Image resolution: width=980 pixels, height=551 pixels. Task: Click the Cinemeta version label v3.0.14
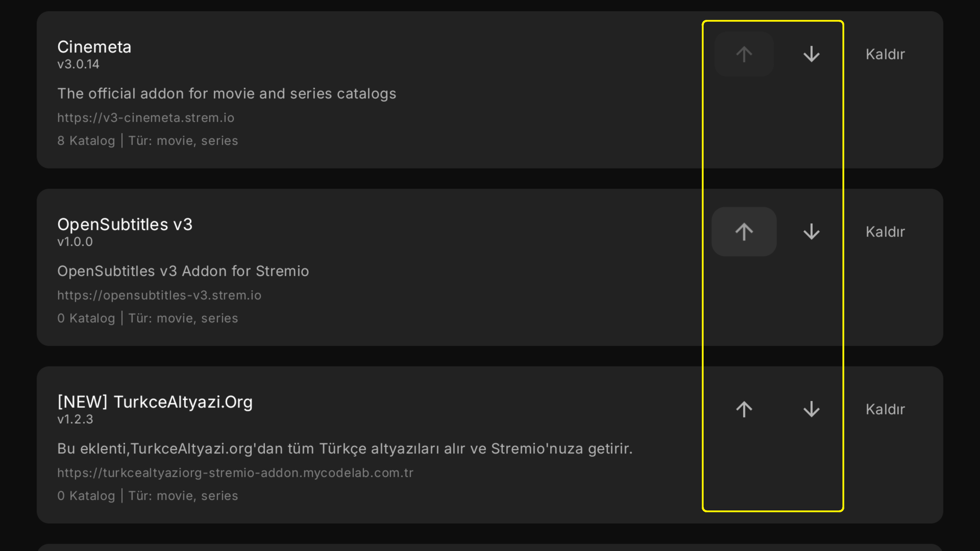78,64
